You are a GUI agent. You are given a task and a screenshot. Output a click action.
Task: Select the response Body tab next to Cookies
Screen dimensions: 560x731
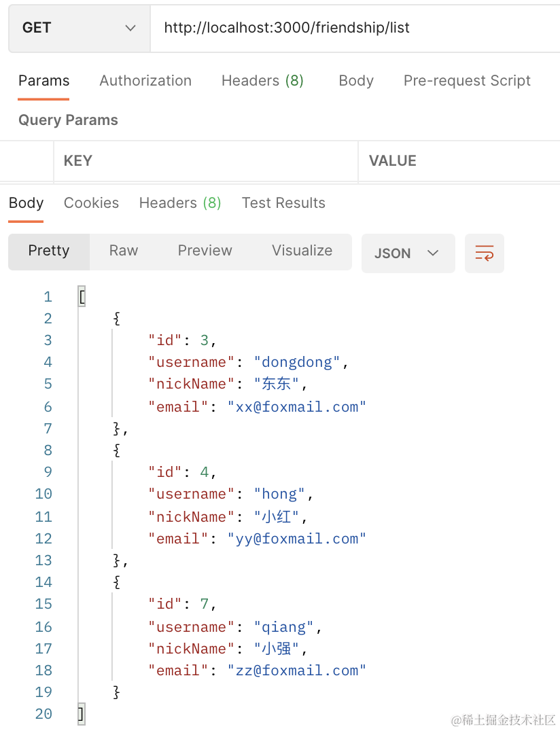[x=26, y=203]
